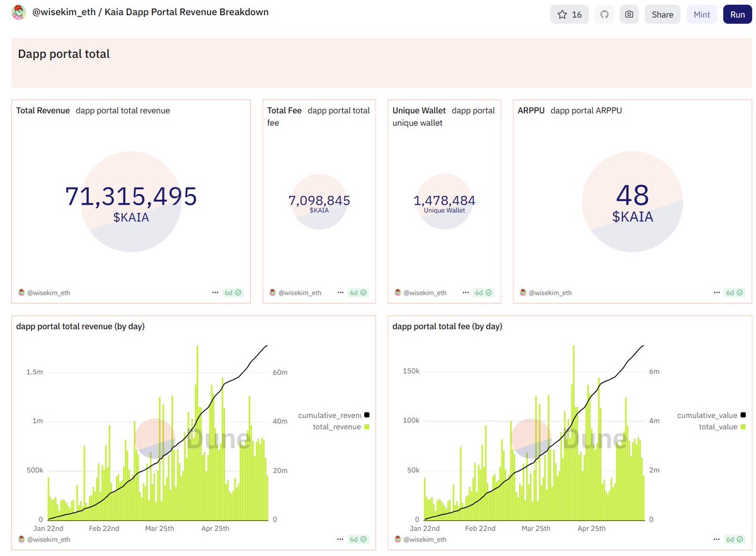
Task: Click the 6d freshness badge on Unique Wallet card
Action: [x=484, y=293]
